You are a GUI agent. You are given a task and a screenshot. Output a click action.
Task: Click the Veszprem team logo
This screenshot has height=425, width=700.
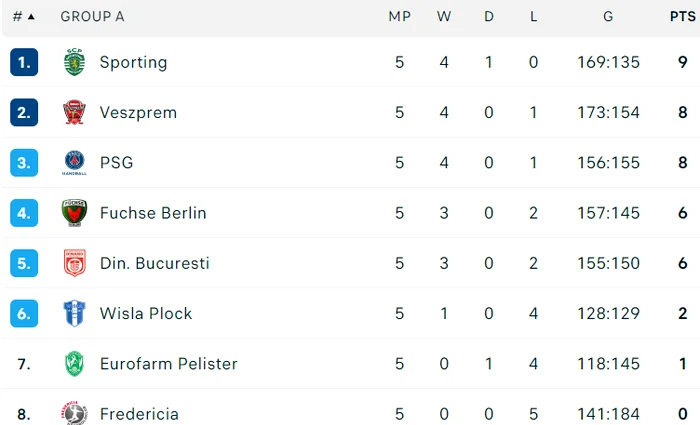point(74,112)
